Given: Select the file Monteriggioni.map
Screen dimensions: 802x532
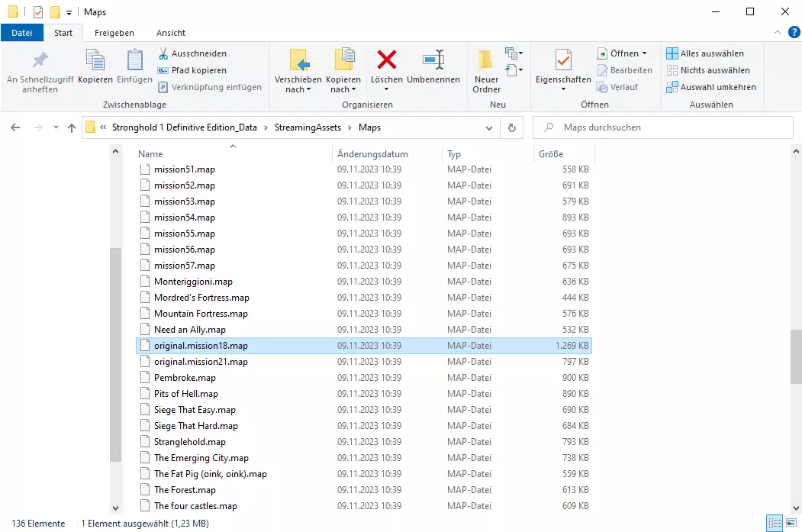Looking at the screenshot, I should pyautogui.click(x=364, y=282).
